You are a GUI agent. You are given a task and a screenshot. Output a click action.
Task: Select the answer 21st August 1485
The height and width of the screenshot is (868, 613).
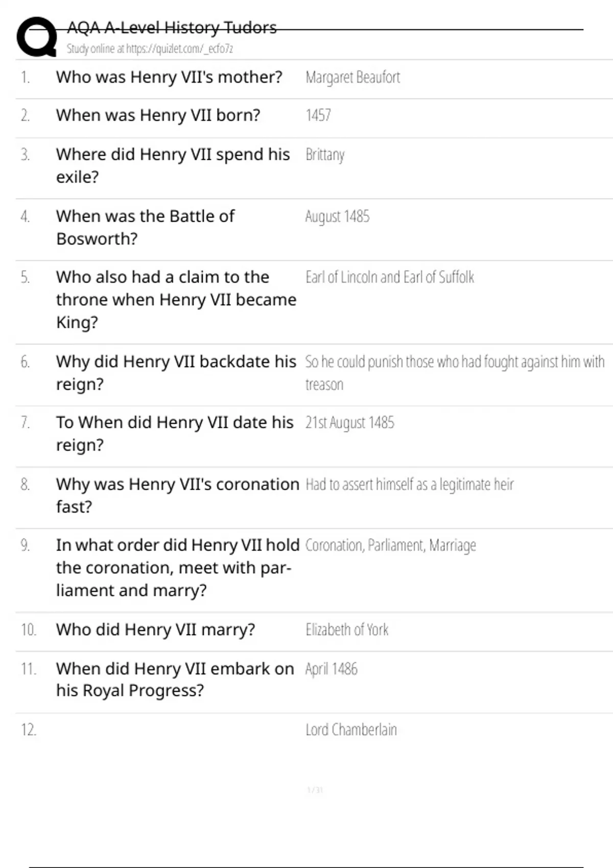[x=350, y=423]
